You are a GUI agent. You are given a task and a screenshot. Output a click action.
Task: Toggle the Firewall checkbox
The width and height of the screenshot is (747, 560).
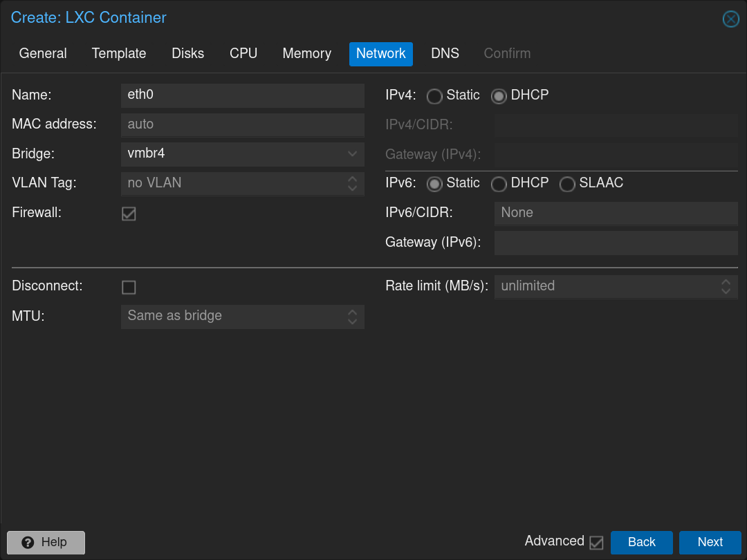point(129,214)
